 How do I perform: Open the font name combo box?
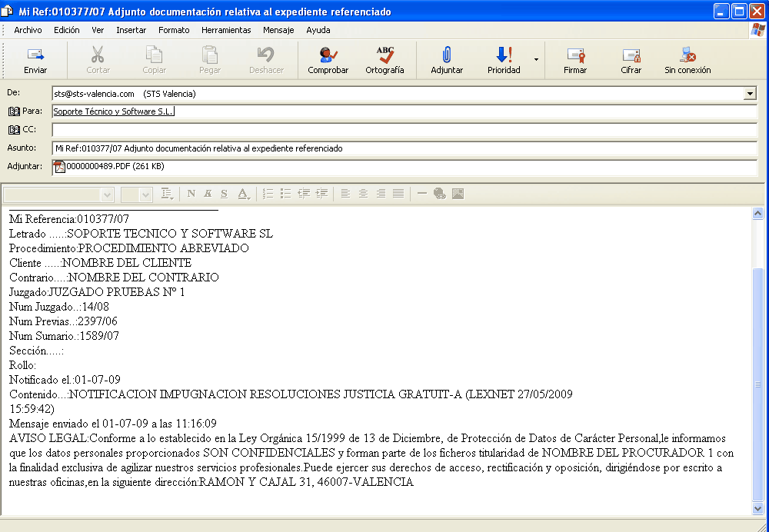point(58,194)
